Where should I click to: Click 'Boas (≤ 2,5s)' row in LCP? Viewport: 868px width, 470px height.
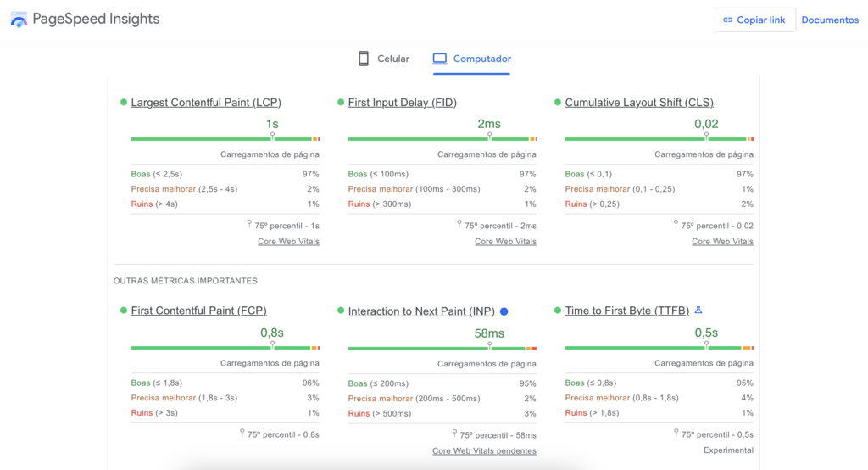(225, 174)
